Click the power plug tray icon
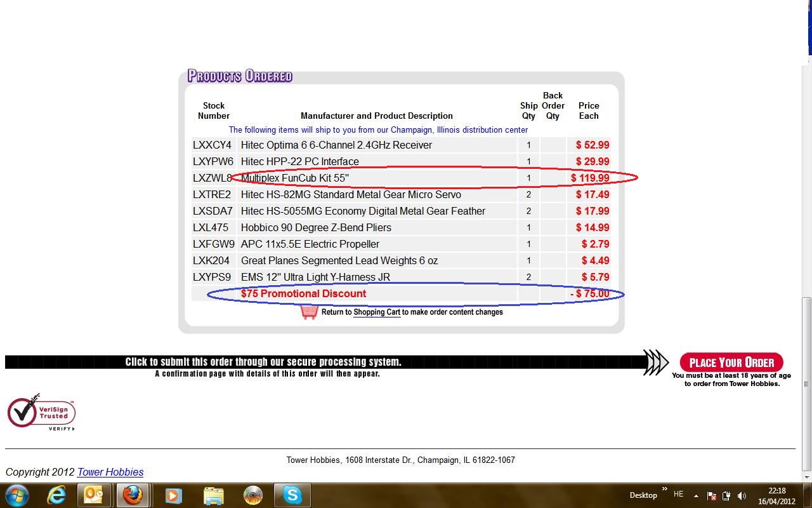The height and width of the screenshot is (508, 812). [x=726, y=495]
